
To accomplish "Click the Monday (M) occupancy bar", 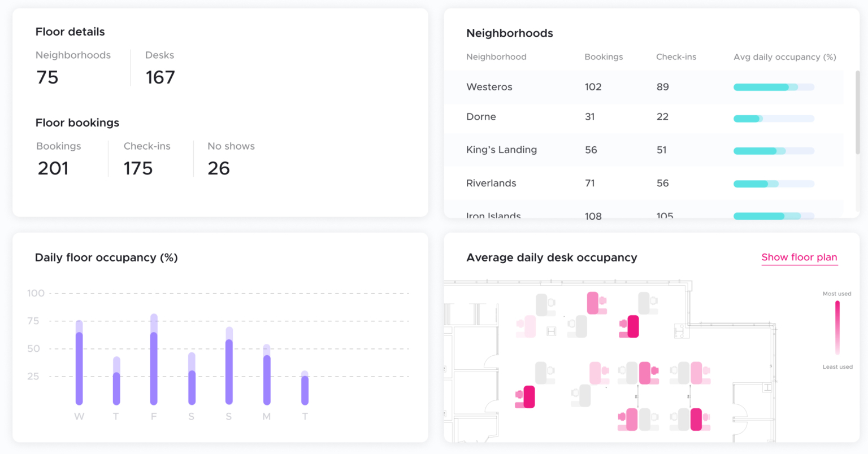I will (267, 374).
